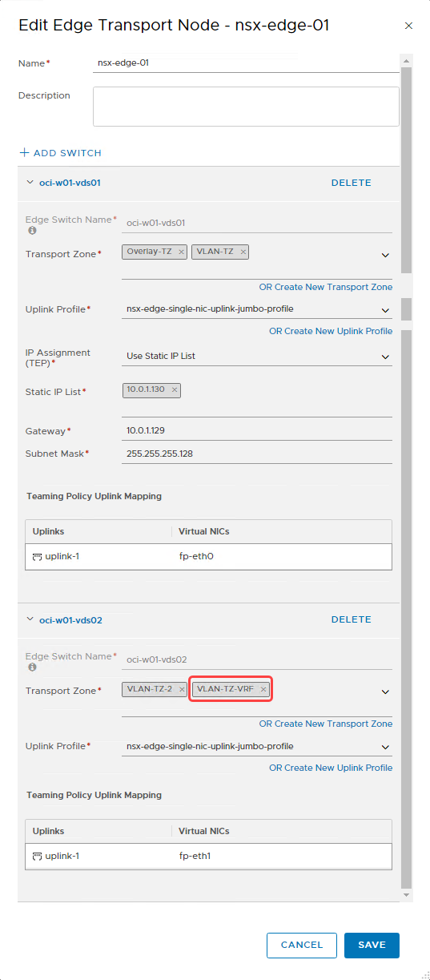Delete the oci-w01-vds02 switch
This screenshot has width=430, height=980.
(352, 619)
